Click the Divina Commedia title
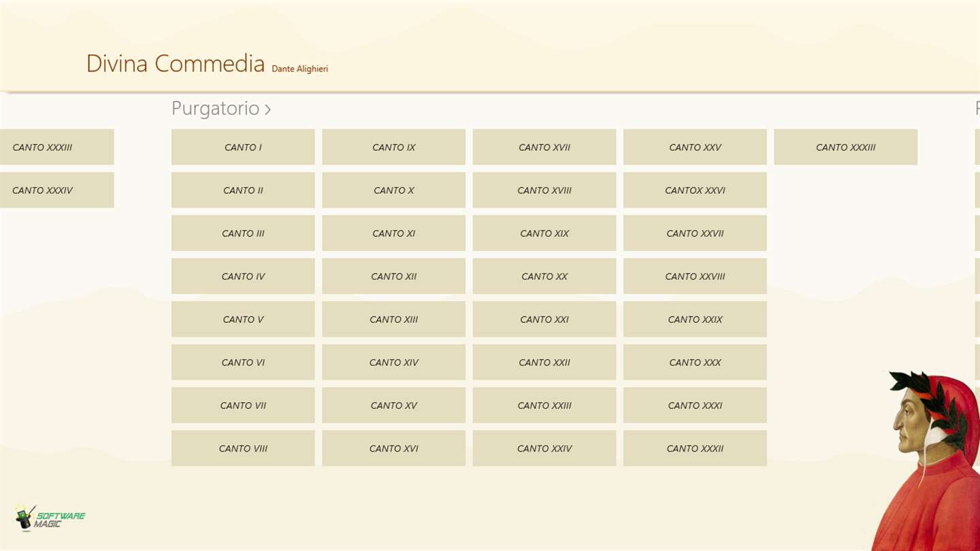Image resolution: width=980 pixels, height=551 pixels. click(176, 63)
